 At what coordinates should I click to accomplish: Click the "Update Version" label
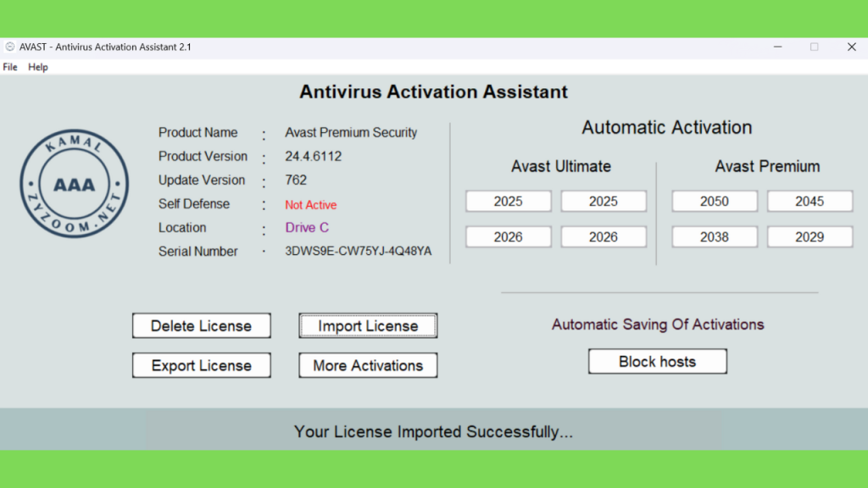[x=202, y=180]
